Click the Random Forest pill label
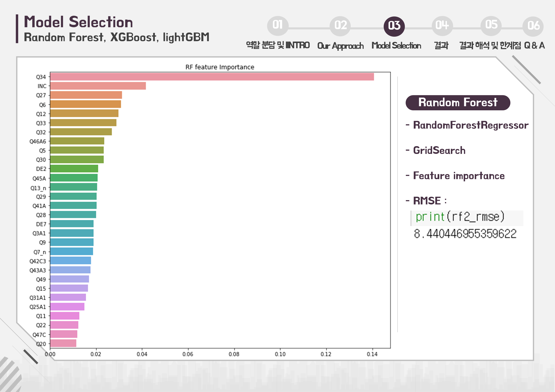The width and height of the screenshot is (555, 392). point(458,103)
